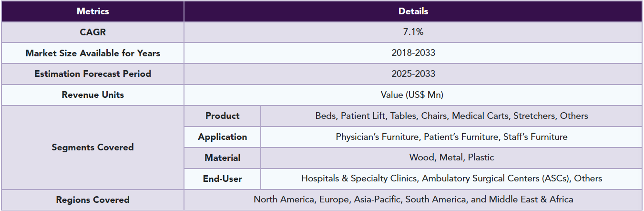Select the Material sub-label cell
The height and width of the screenshot is (211, 644).
point(222,158)
